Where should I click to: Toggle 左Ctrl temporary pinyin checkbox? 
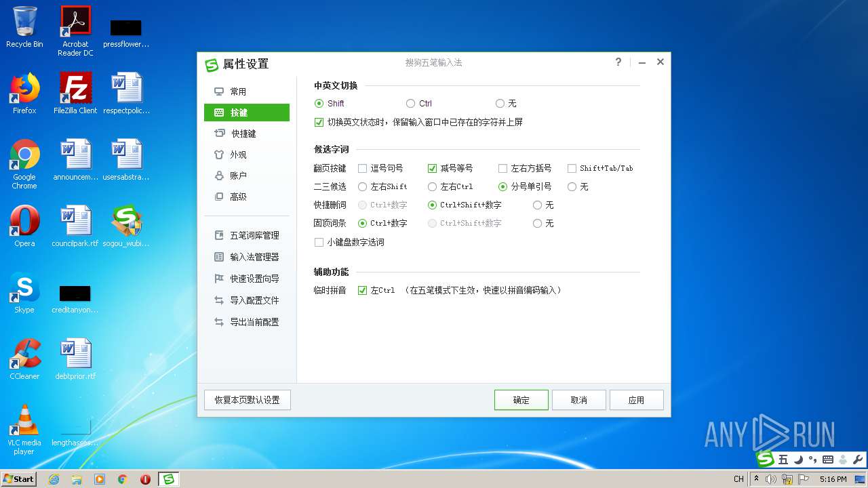pos(363,290)
